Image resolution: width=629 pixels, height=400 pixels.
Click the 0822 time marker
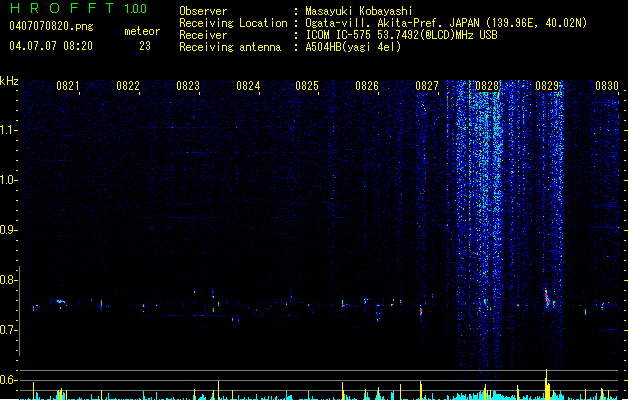(128, 86)
